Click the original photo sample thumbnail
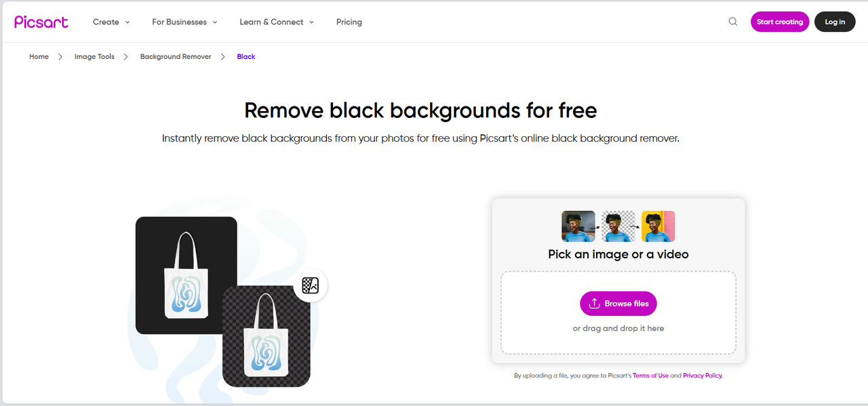 578,226
